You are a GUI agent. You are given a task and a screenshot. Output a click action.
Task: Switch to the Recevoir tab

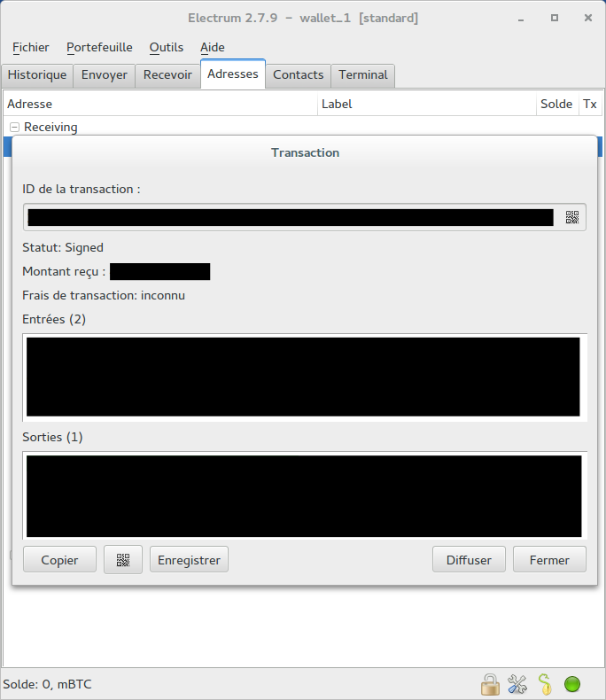coord(167,75)
